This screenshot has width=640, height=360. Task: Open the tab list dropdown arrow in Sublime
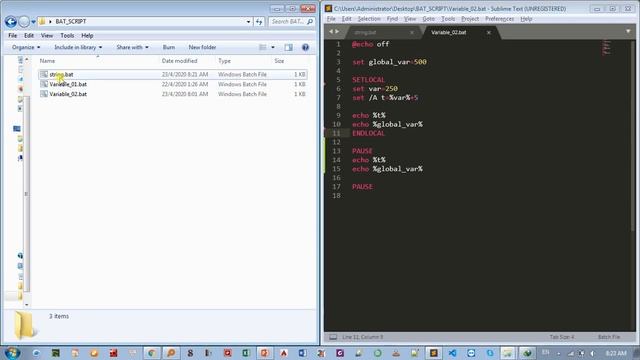coord(628,31)
